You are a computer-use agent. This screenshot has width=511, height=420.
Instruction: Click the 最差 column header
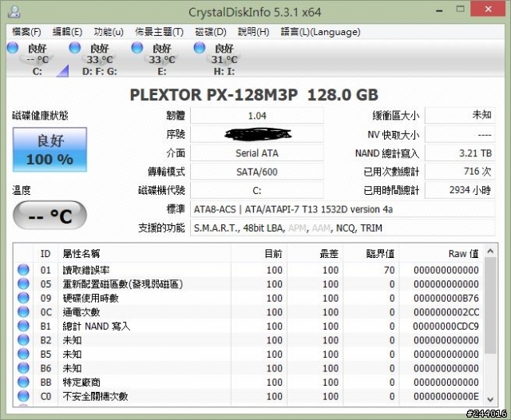[315, 253]
